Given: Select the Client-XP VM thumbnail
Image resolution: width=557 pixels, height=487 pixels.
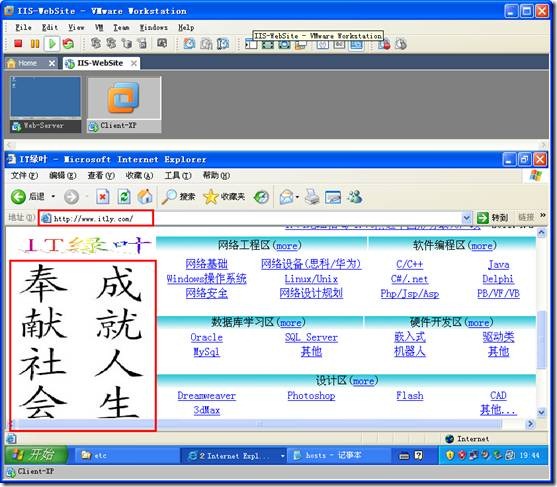Looking at the screenshot, I should (124, 104).
